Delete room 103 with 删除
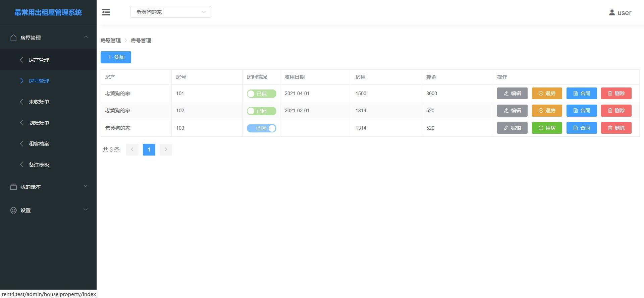 pos(616,128)
